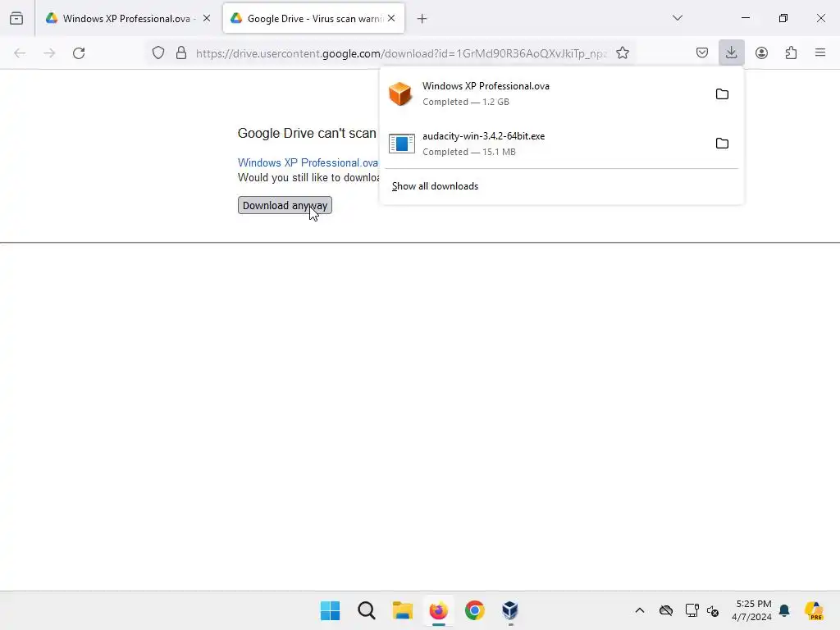
Task: List all tabs dropdown arrow
Action: click(x=678, y=18)
